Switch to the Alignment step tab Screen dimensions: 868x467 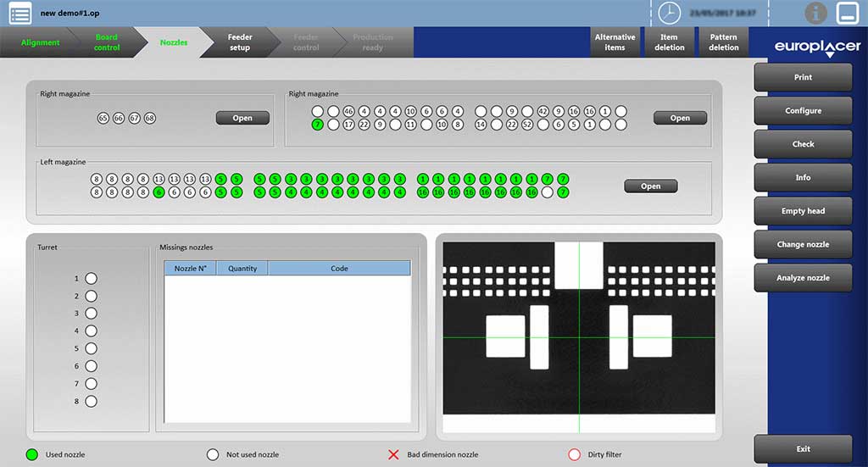(40, 42)
